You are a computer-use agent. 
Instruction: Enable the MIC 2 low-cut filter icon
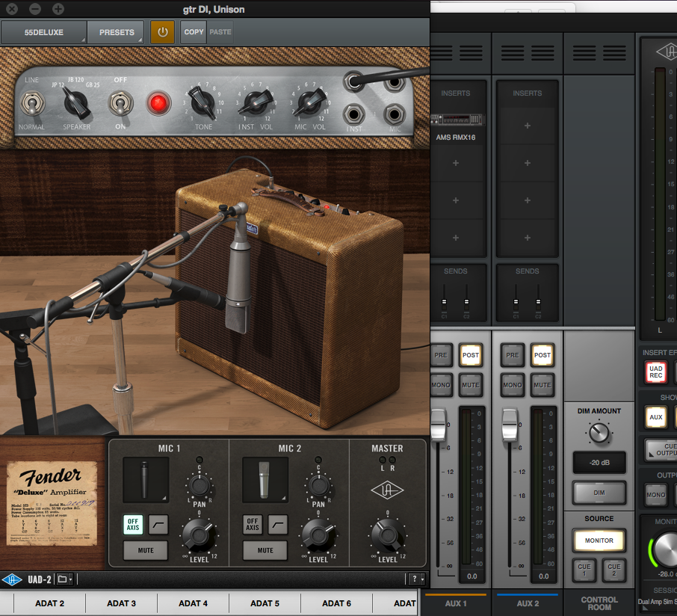278,524
